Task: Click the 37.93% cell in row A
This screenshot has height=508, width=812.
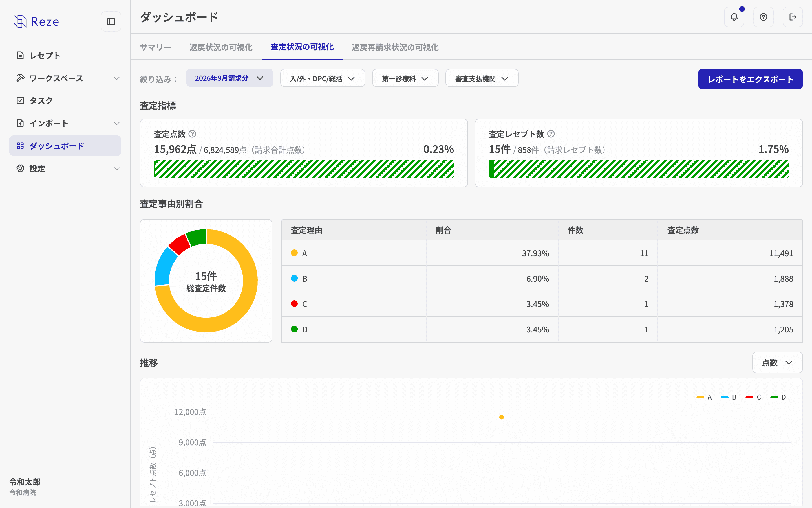Action: click(492, 253)
